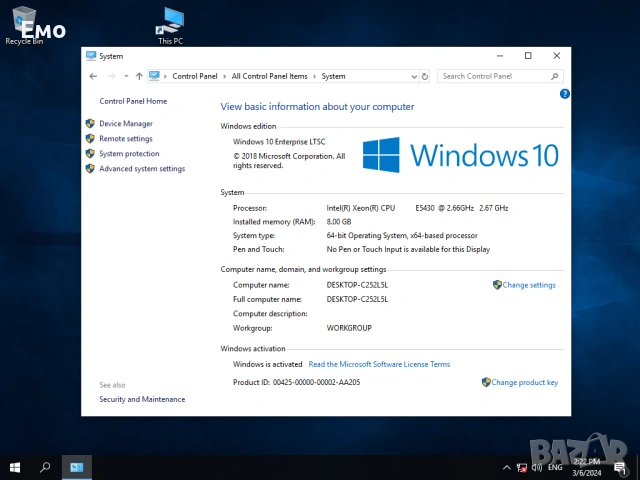Show hidden tray icons chevron
The image size is (640, 480).
tap(507, 467)
